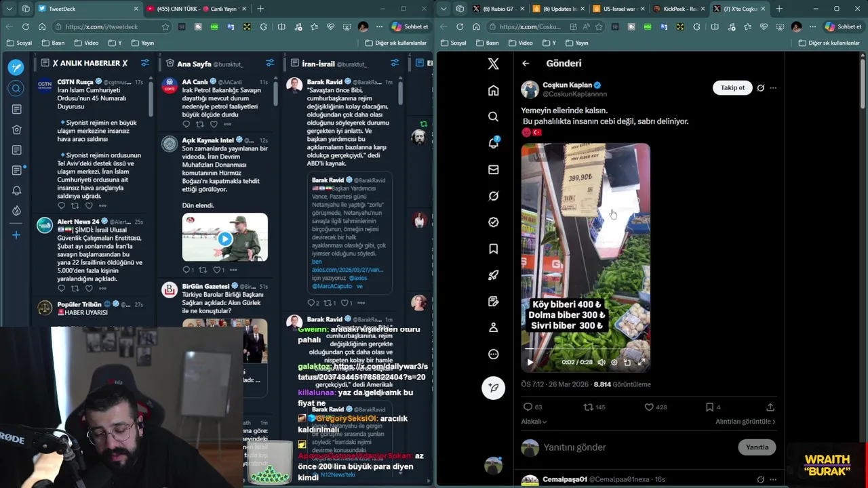Open the axios.com link in quoted post
The width and height of the screenshot is (868, 488).
347,270
